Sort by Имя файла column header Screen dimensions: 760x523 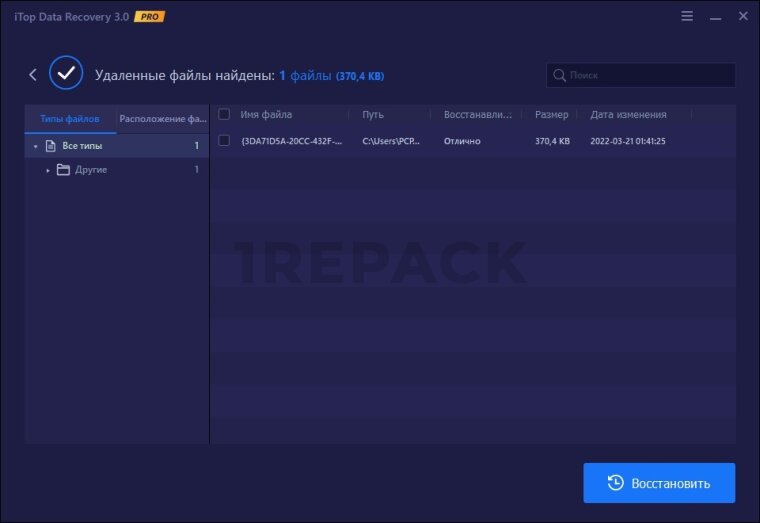coord(266,115)
